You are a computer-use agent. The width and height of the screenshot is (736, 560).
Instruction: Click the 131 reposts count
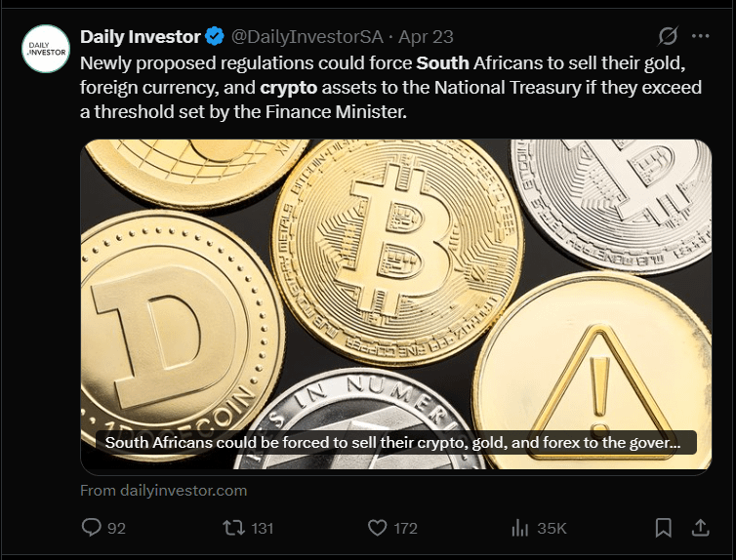click(261, 528)
